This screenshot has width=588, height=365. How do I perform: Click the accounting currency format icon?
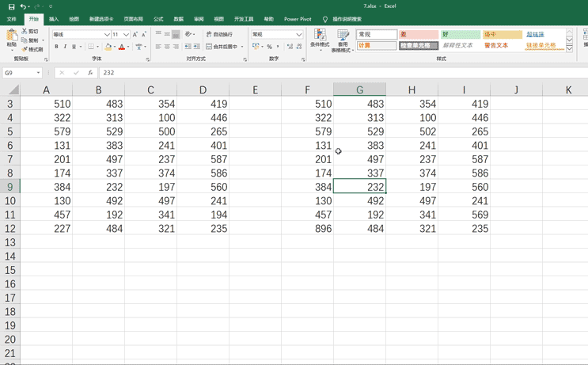click(x=256, y=47)
